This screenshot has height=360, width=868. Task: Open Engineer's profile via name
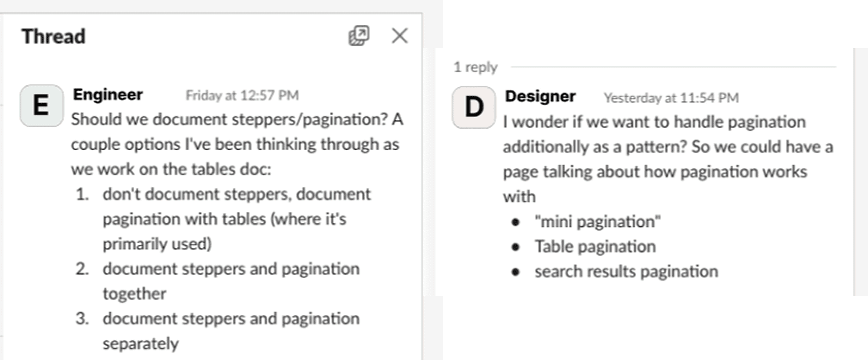108,94
